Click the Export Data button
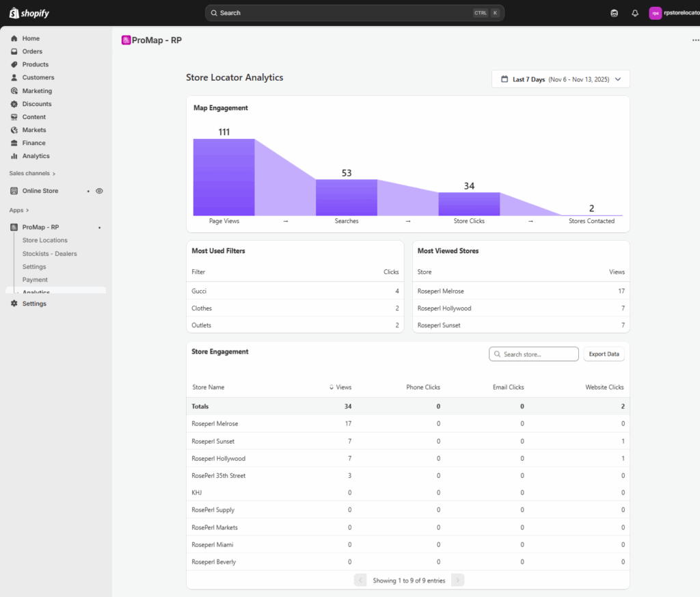Viewport: 700px width, 597px height. [604, 354]
